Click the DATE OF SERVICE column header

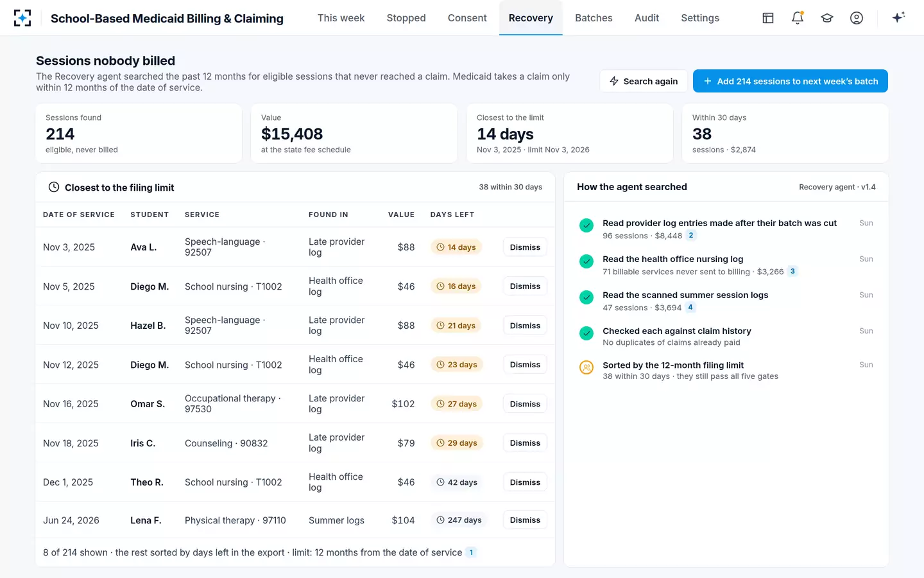(79, 215)
